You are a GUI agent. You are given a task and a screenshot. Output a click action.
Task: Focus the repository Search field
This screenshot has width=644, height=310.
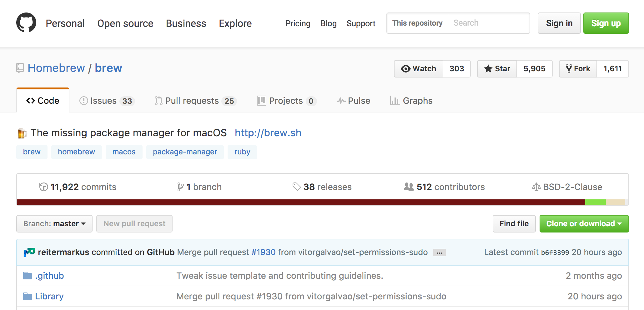488,23
